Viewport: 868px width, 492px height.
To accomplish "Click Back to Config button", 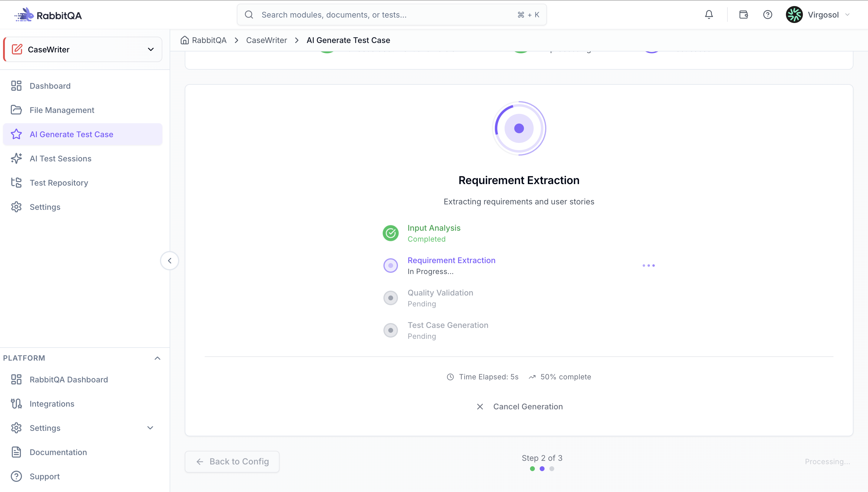I will 232,462.
